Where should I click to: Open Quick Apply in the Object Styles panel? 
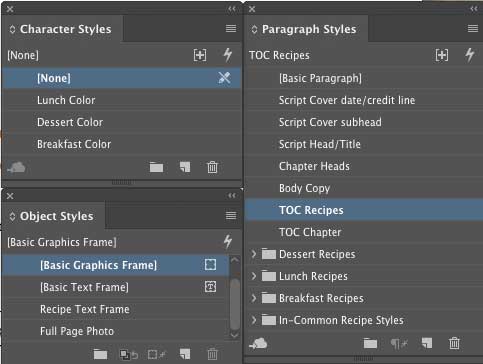[228, 242]
